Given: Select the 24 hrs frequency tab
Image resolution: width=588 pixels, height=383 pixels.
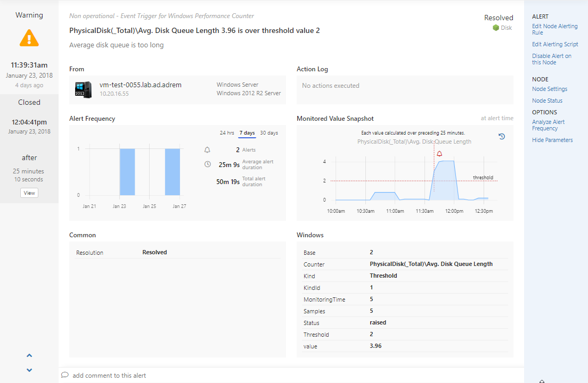Looking at the screenshot, I should pos(227,133).
